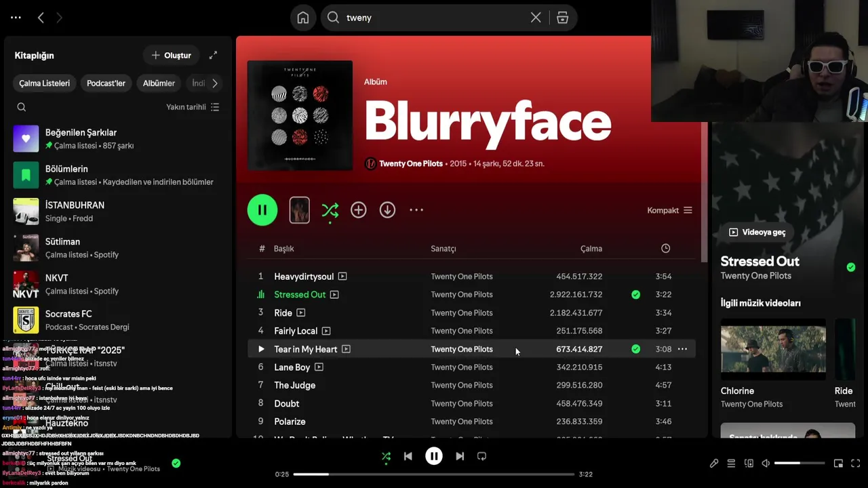Select The Judge track
This screenshot has width=868, height=488.
click(x=294, y=385)
